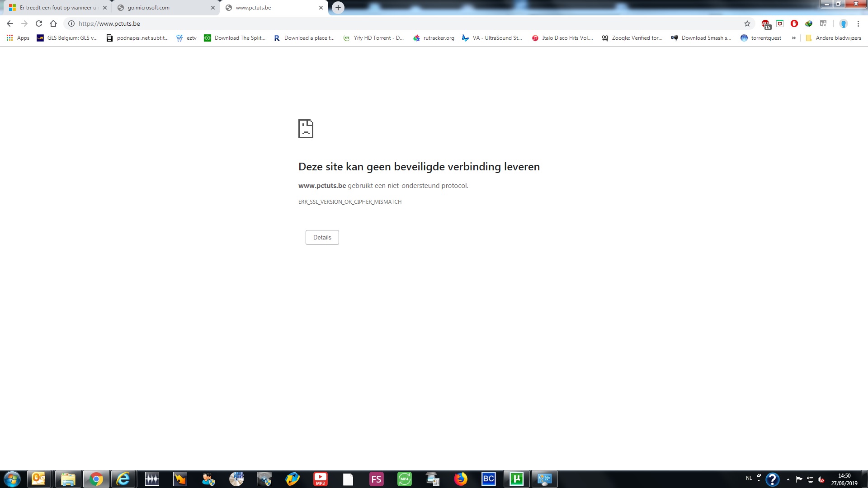
Task: Expand the hidden bookmarks overflow chevron
Action: (x=793, y=38)
